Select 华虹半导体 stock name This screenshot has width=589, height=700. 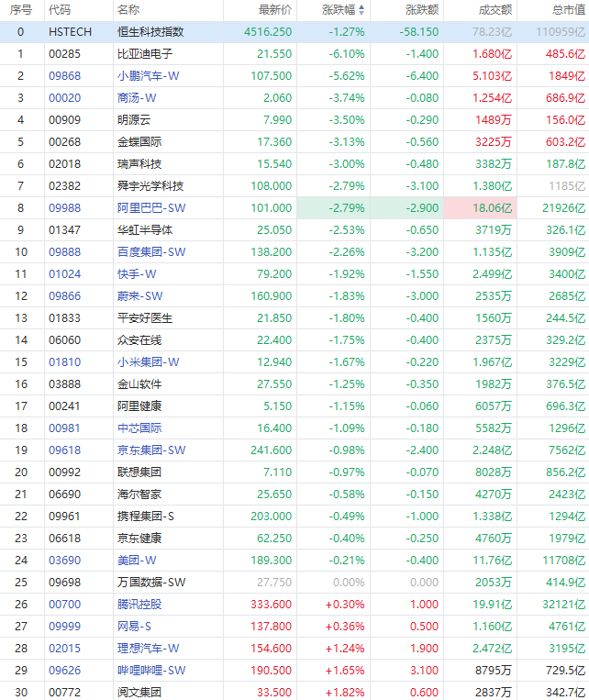tap(145, 230)
